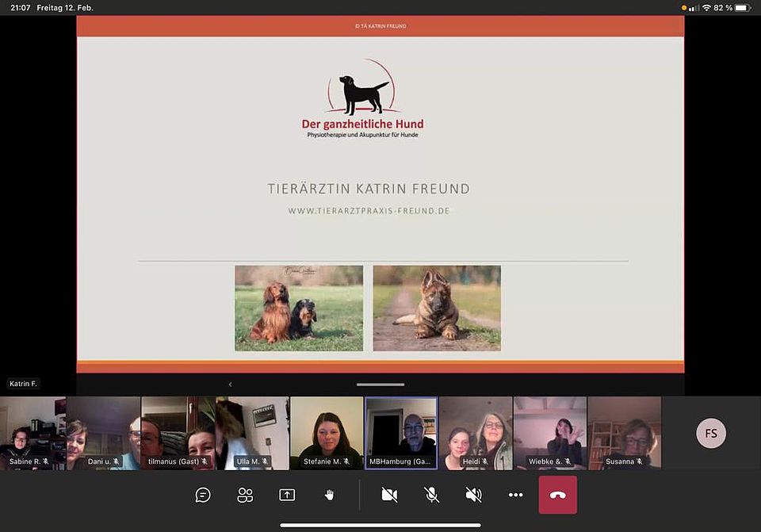Tap the share content icon
The width and height of the screenshot is (761, 532).
(x=287, y=495)
